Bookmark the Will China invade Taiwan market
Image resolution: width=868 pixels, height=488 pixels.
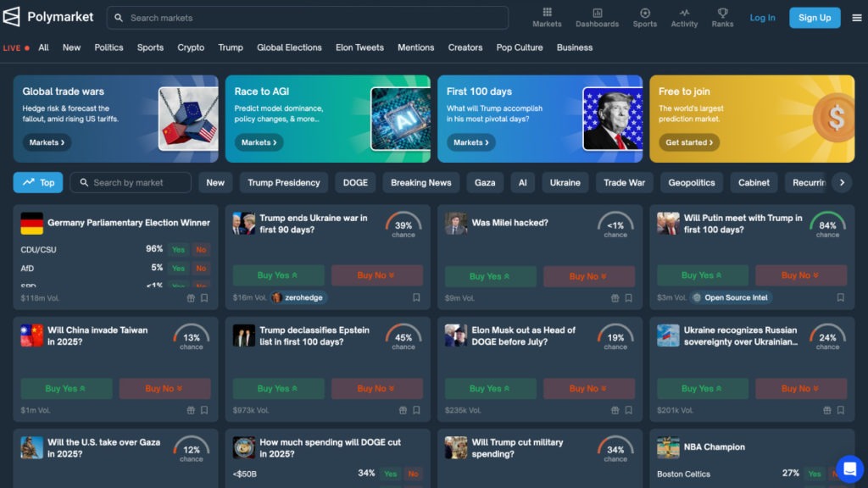pos(204,410)
